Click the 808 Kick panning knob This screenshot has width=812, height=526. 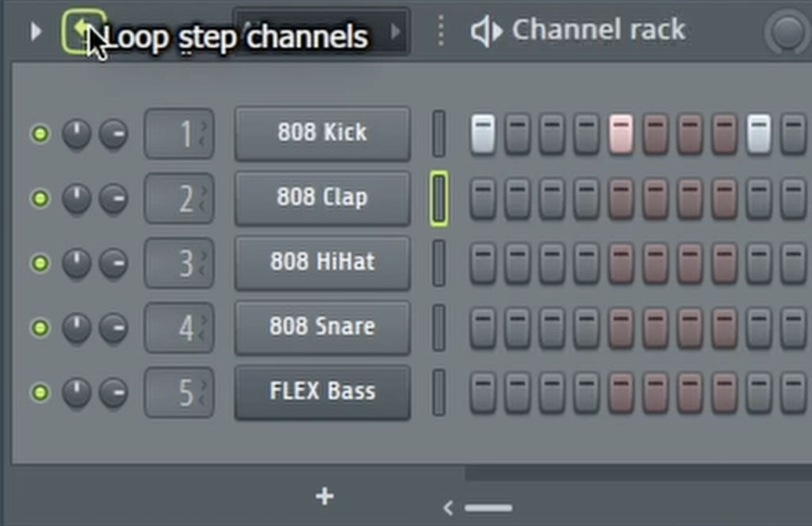(x=77, y=134)
